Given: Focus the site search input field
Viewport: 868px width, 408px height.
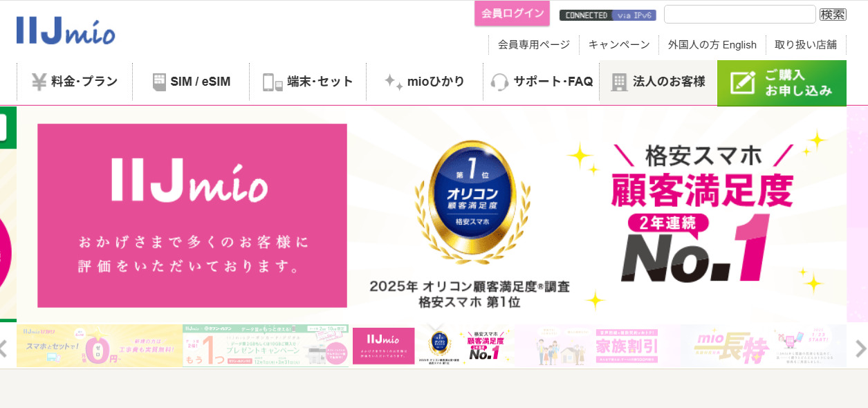Looking at the screenshot, I should coord(740,15).
